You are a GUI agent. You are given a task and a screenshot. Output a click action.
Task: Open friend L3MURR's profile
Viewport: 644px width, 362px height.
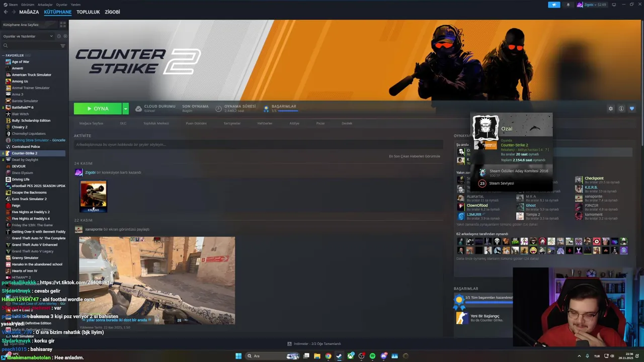(474, 215)
